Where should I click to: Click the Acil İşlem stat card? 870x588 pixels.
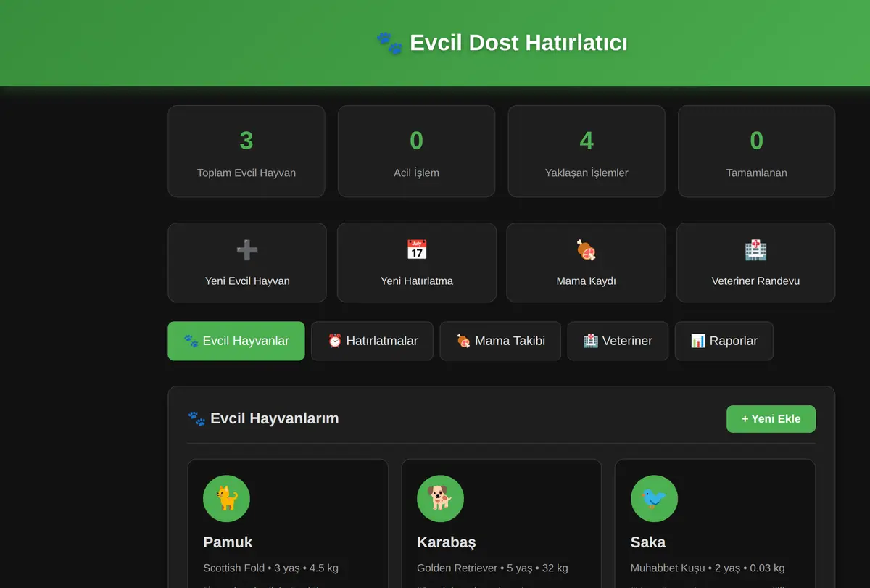416,152
